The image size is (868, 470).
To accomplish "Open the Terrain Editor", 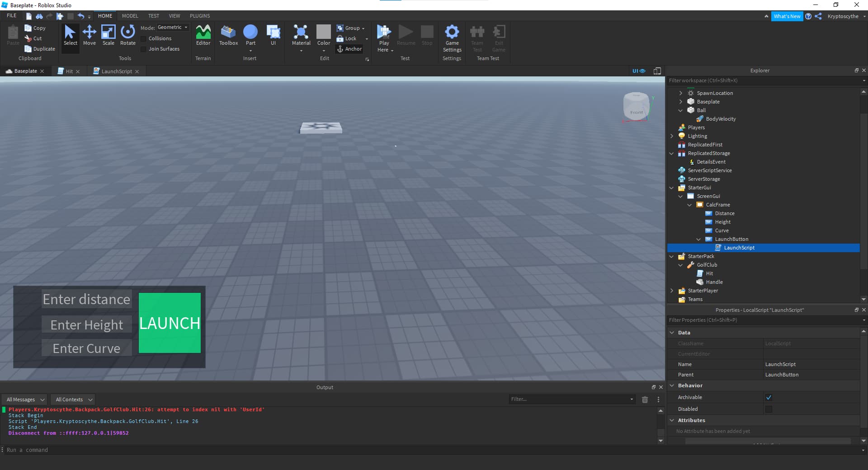I will 203,35.
